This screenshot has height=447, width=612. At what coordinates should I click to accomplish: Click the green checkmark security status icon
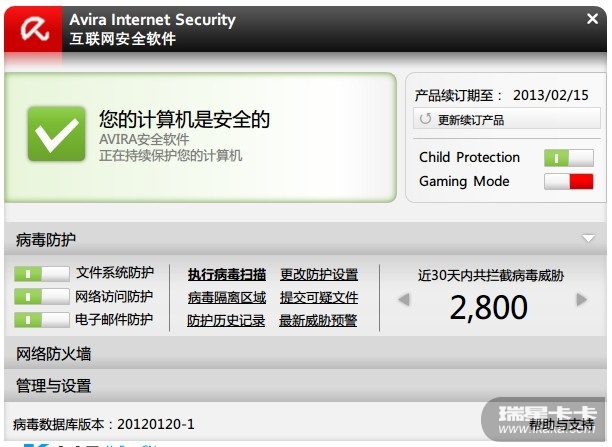(56, 133)
